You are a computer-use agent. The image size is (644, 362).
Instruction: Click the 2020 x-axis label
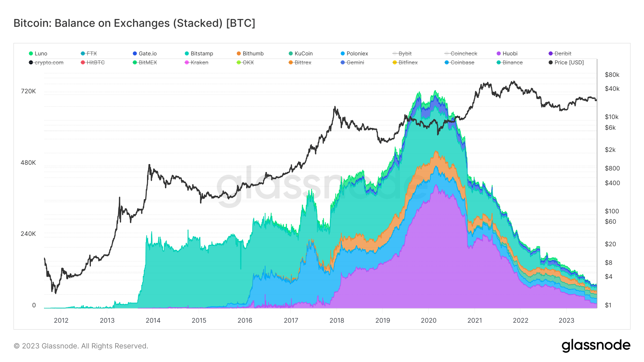tap(429, 321)
